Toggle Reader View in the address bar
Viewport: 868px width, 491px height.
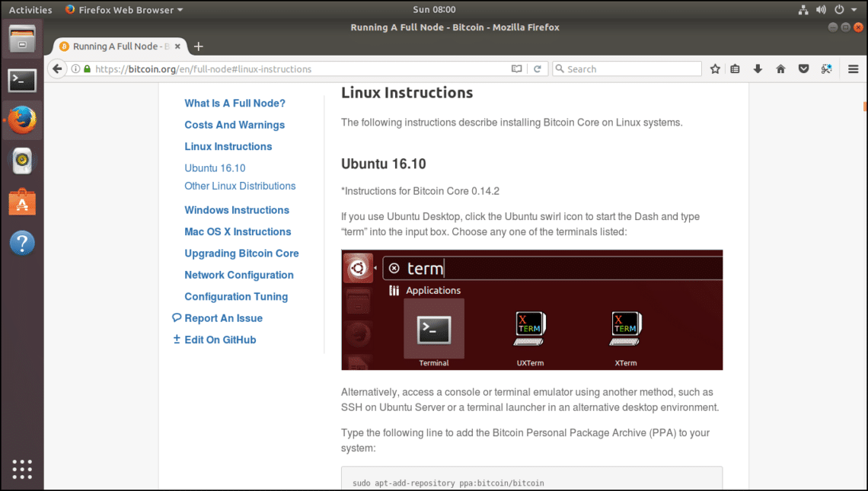(516, 69)
